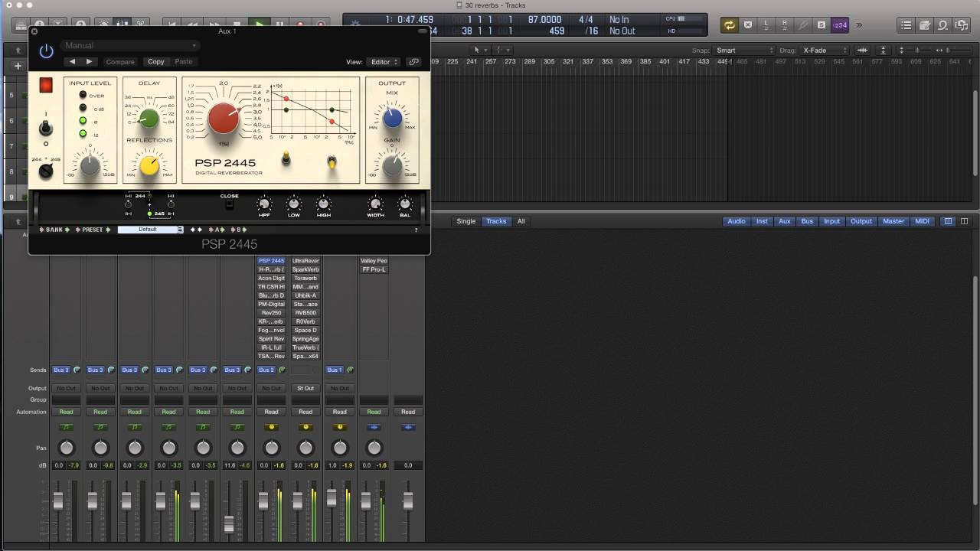Adjust the grey Input Level knob

[90, 164]
